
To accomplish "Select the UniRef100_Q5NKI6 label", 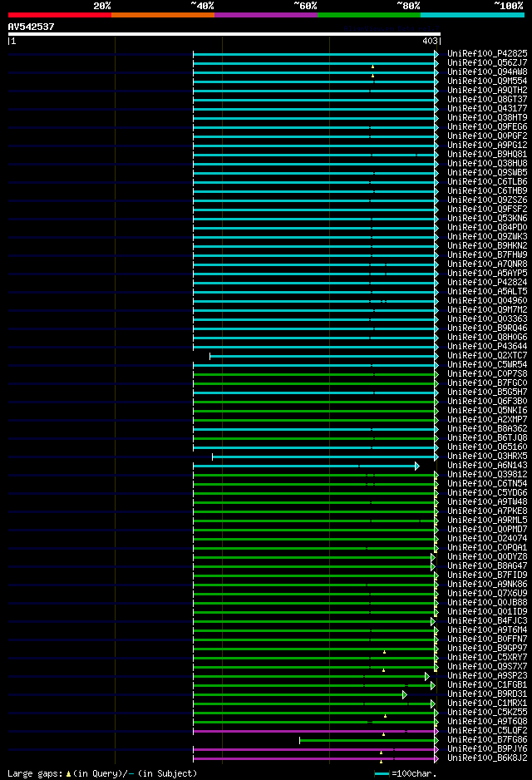I will pos(487,411).
